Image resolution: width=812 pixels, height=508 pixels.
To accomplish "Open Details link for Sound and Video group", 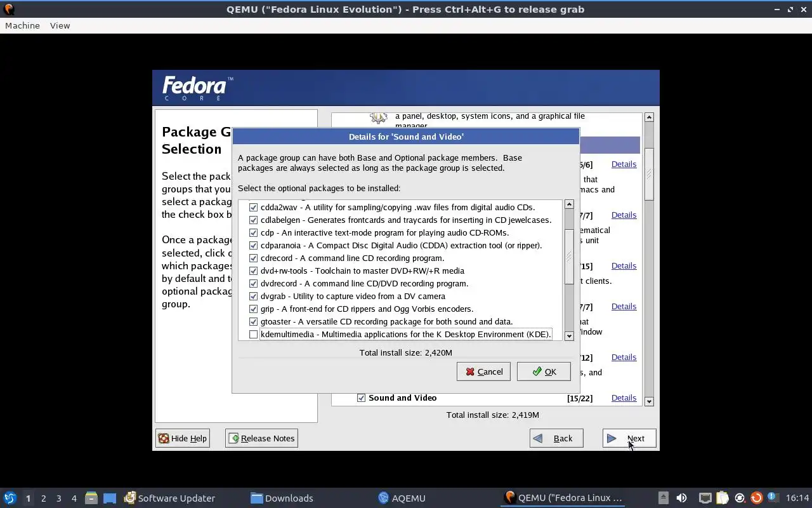I will pyautogui.click(x=624, y=398).
